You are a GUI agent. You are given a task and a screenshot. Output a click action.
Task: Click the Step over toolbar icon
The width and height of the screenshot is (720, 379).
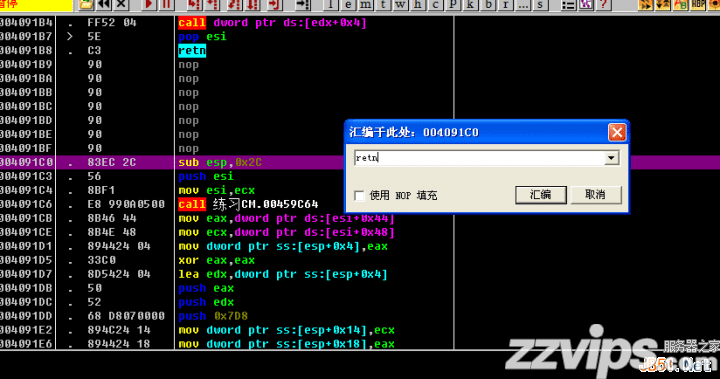point(212,5)
